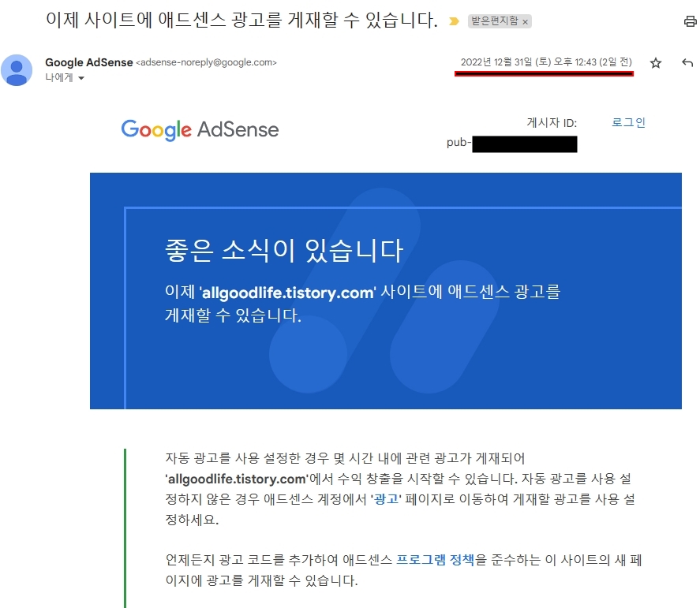Click the 받은편지함 inbox label
The height and width of the screenshot is (608, 700).
coord(495,21)
